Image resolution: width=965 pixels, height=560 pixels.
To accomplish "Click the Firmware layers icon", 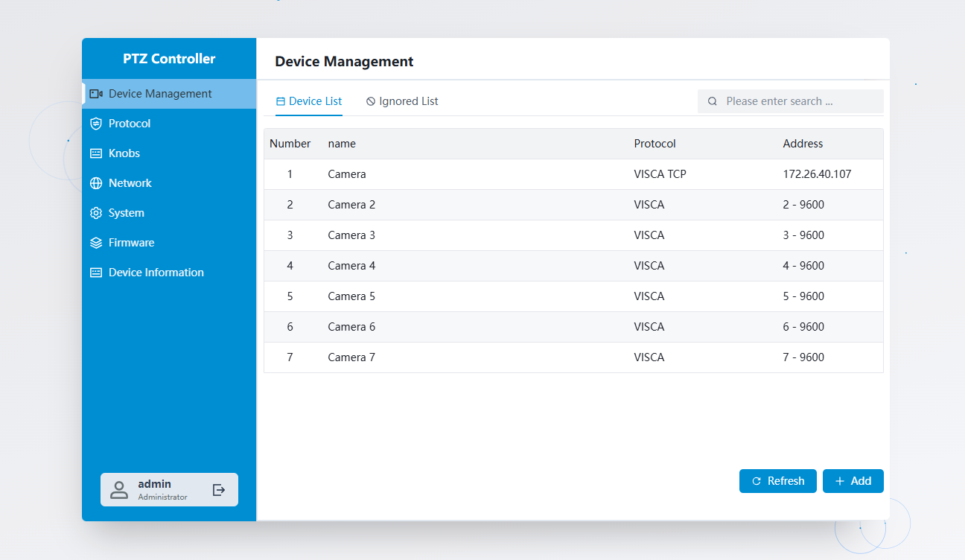I will tap(96, 243).
